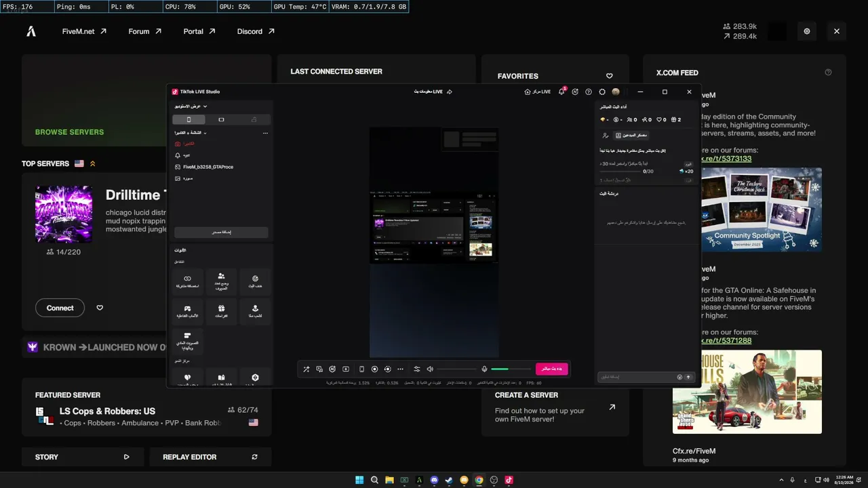
Task: Open the voting and gifts tool tile
Action: point(188,341)
